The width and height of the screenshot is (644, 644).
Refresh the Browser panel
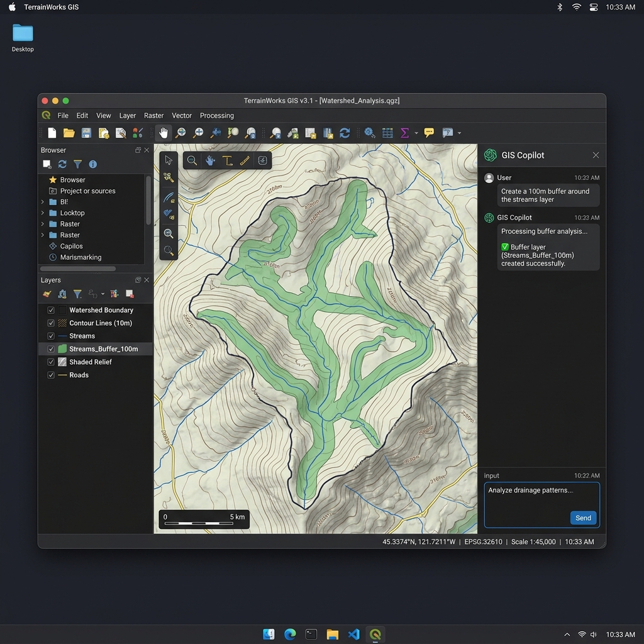[x=62, y=164]
